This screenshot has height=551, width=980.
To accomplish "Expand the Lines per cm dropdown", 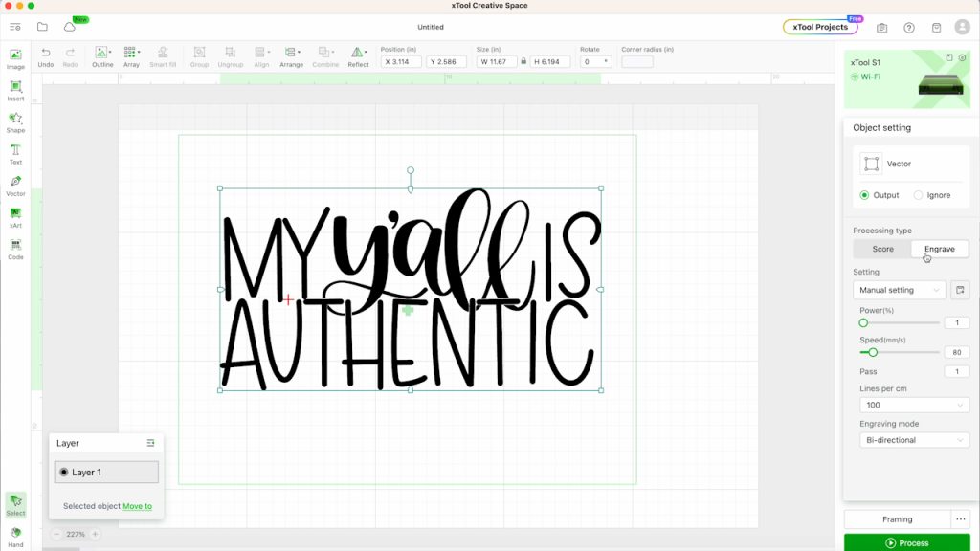I will (915, 406).
